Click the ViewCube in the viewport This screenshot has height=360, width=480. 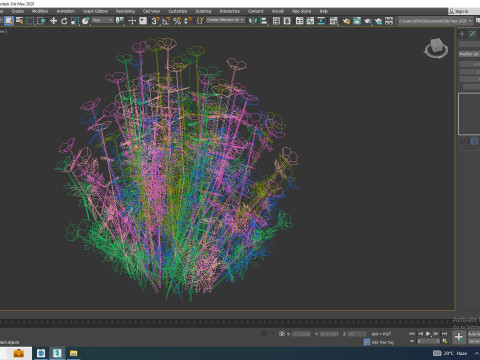click(x=436, y=48)
